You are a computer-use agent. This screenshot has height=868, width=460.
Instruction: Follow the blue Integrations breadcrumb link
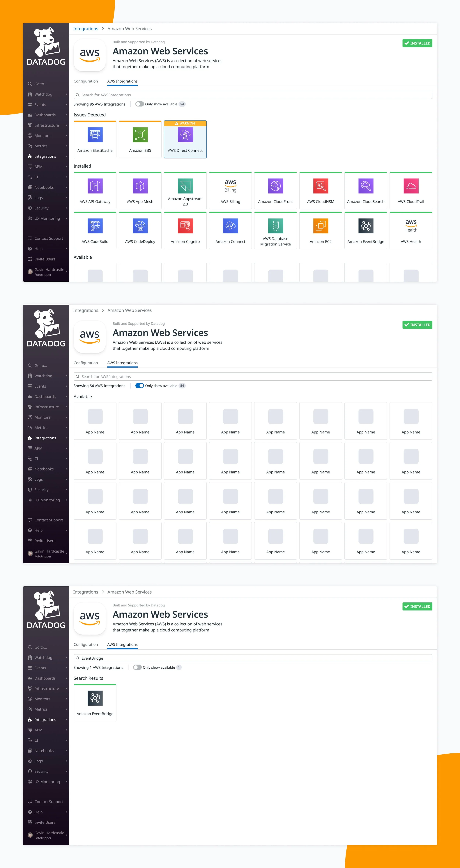point(86,29)
